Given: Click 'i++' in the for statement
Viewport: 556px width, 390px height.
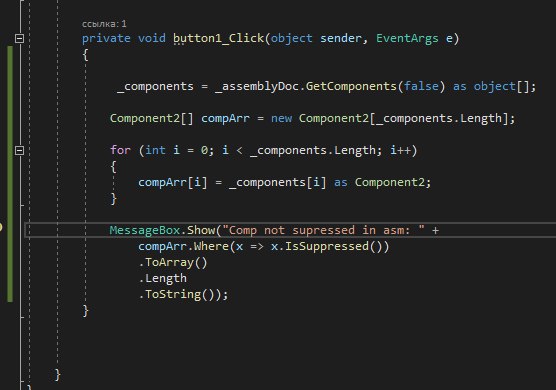Looking at the screenshot, I should point(400,150).
